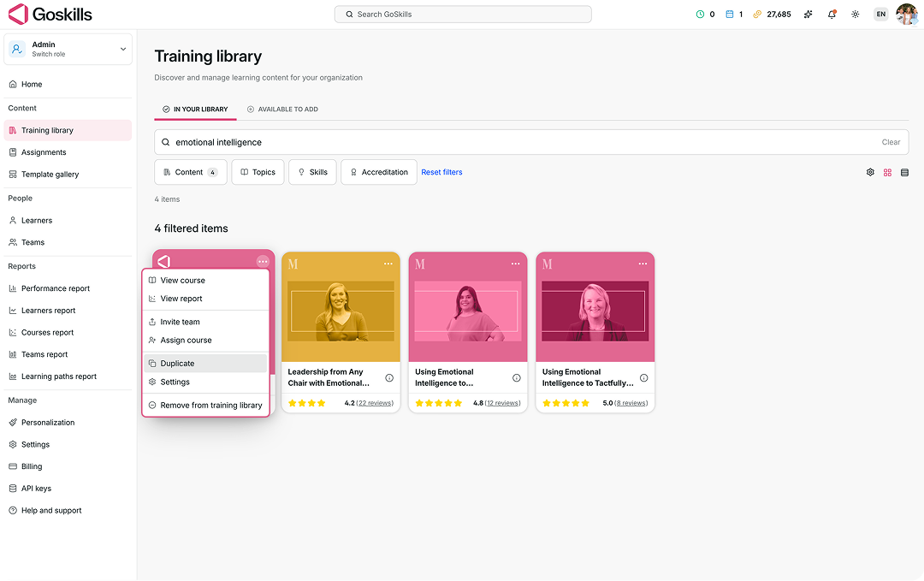Open the 4.8-rated Using Emotional Intelligence thumbnail
Viewport: 924px width, 581px height.
(x=468, y=311)
